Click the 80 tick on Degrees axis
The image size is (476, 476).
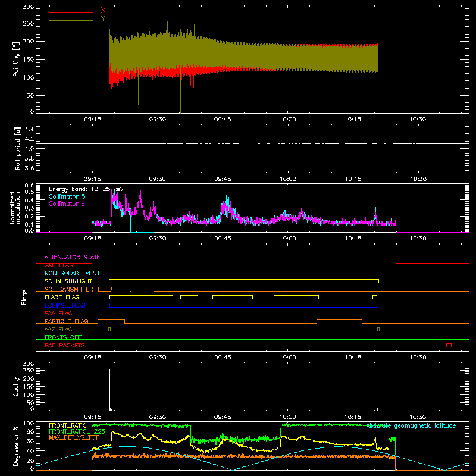click(31, 431)
